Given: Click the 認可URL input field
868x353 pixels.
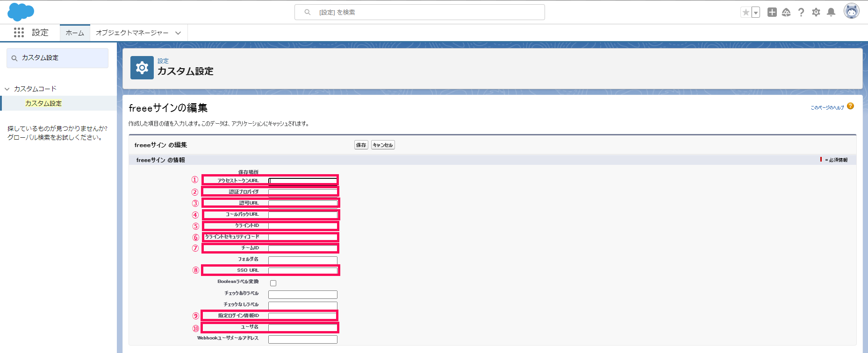Looking at the screenshot, I should (x=303, y=203).
